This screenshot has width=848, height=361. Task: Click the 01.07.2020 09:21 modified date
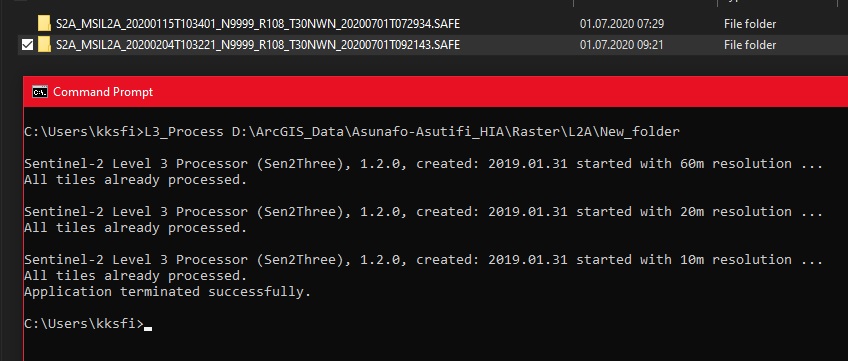[622, 45]
